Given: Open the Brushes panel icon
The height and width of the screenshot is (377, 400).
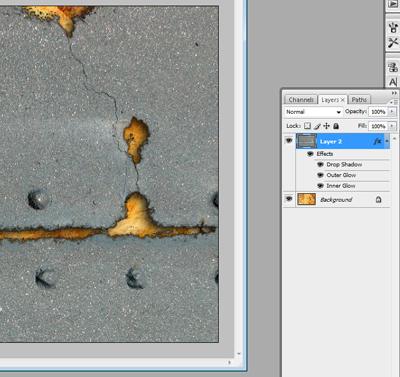Looking at the screenshot, I should (393, 27).
